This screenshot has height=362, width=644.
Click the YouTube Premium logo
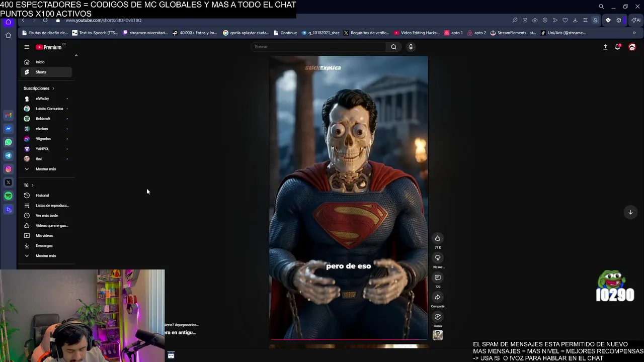click(49, 47)
